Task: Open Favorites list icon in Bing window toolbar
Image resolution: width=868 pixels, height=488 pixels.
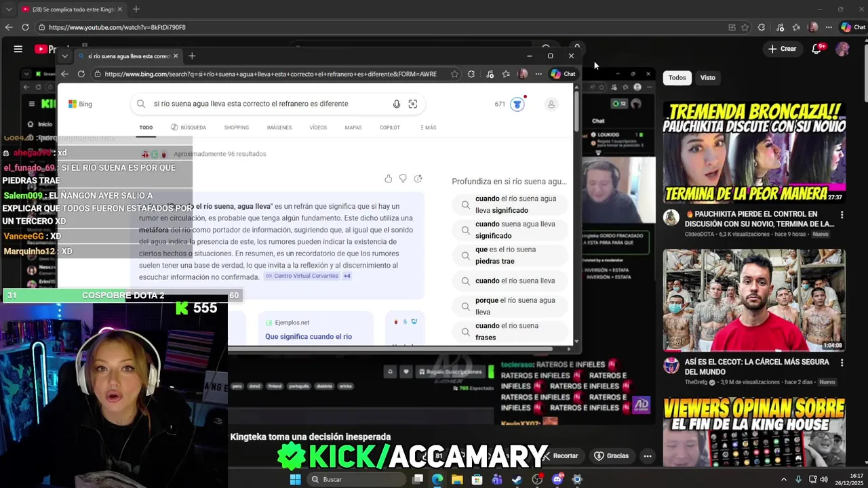Action: point(506,74)
